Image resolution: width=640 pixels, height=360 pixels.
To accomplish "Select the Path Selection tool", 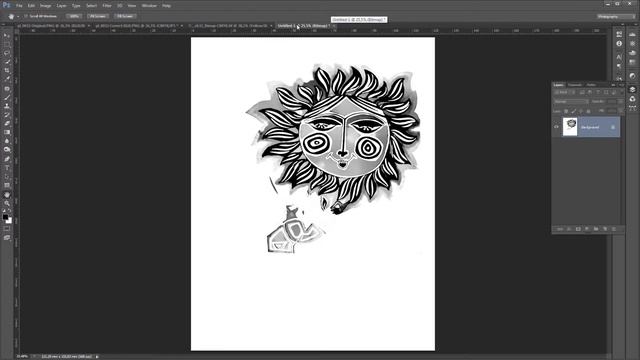I will click(7, 177).
